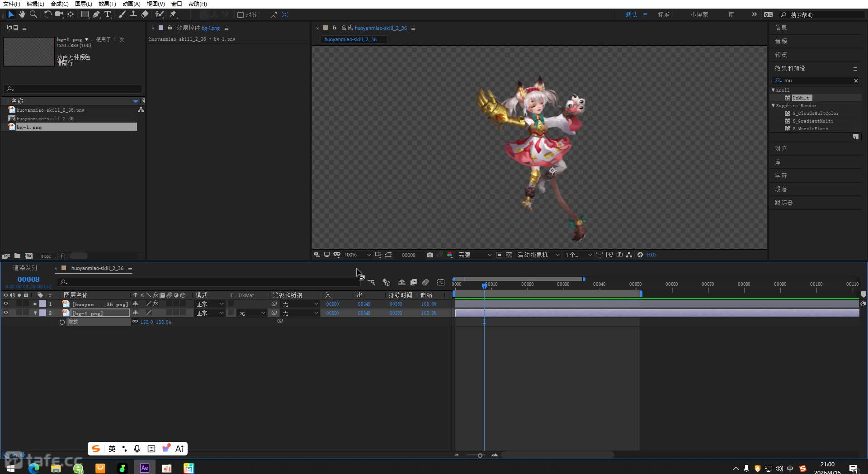The image size is (868, 474).
Task: Click the 8bpc color depth button
Action: click(x=46, y=256)
